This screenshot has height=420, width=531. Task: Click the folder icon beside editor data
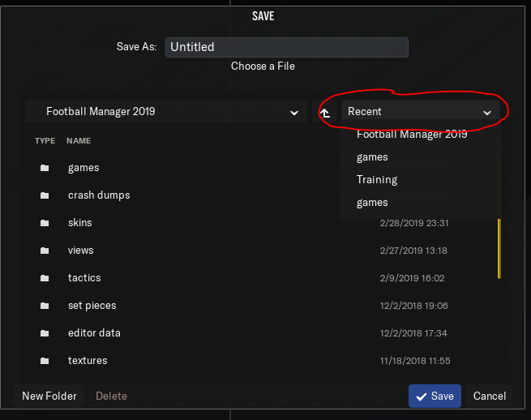pos(45,333)
